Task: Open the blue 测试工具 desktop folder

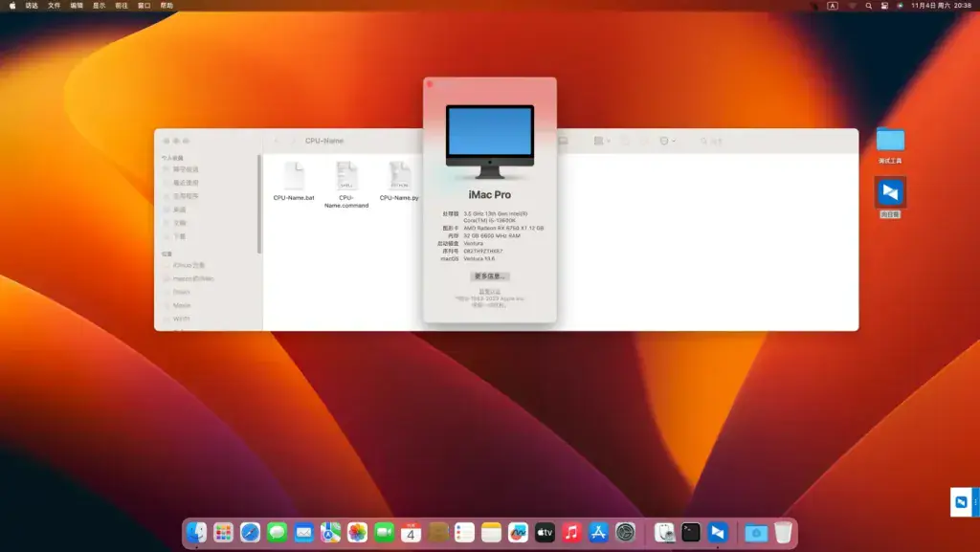Action: click(x=890, y=140)
